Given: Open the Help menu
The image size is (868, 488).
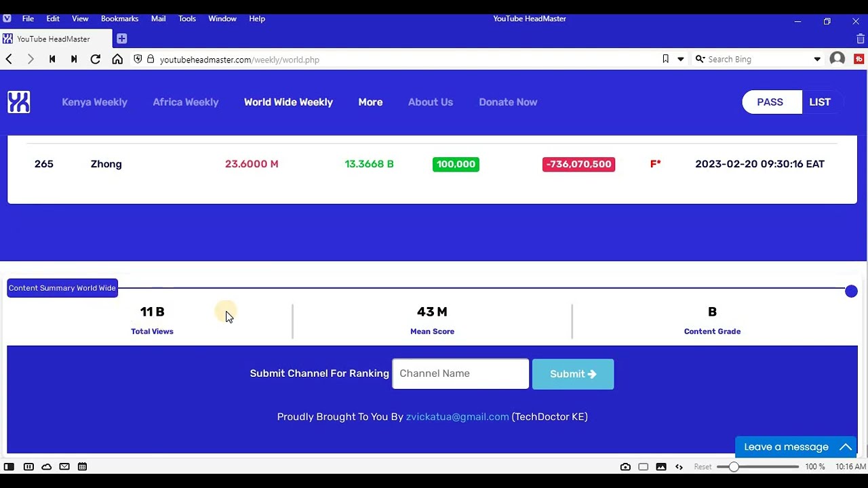Looking at the screenshot, I should click(257, 18).
